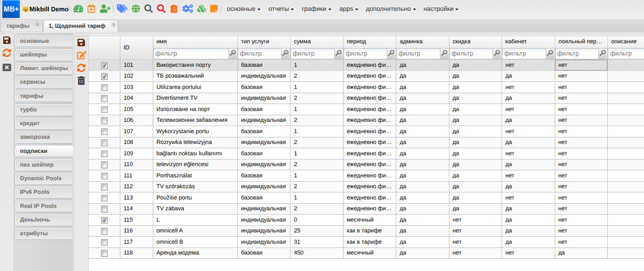Check the checkbox for row 118

(x=104, y=253)
